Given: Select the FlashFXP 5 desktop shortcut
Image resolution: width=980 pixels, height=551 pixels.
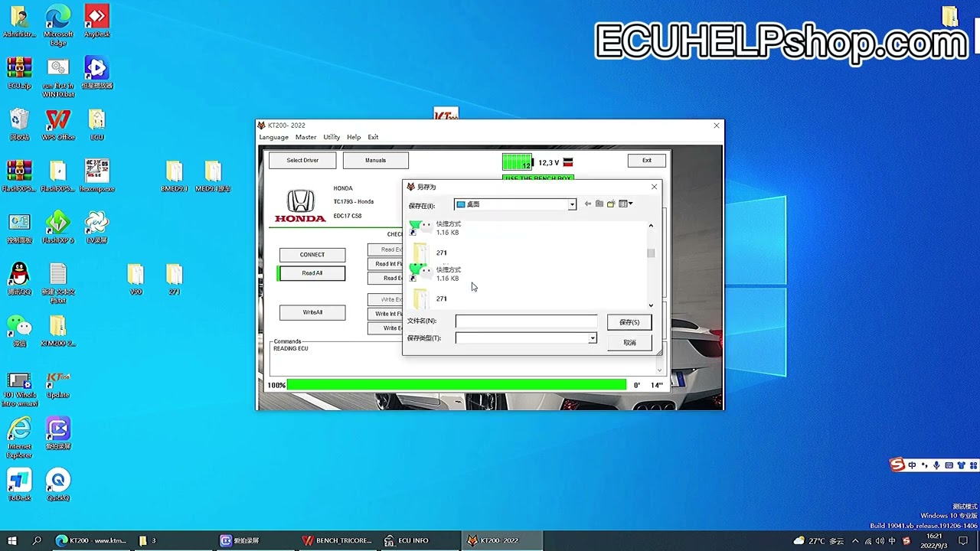Looking at the screenshot, I should (x=58, y=228).
